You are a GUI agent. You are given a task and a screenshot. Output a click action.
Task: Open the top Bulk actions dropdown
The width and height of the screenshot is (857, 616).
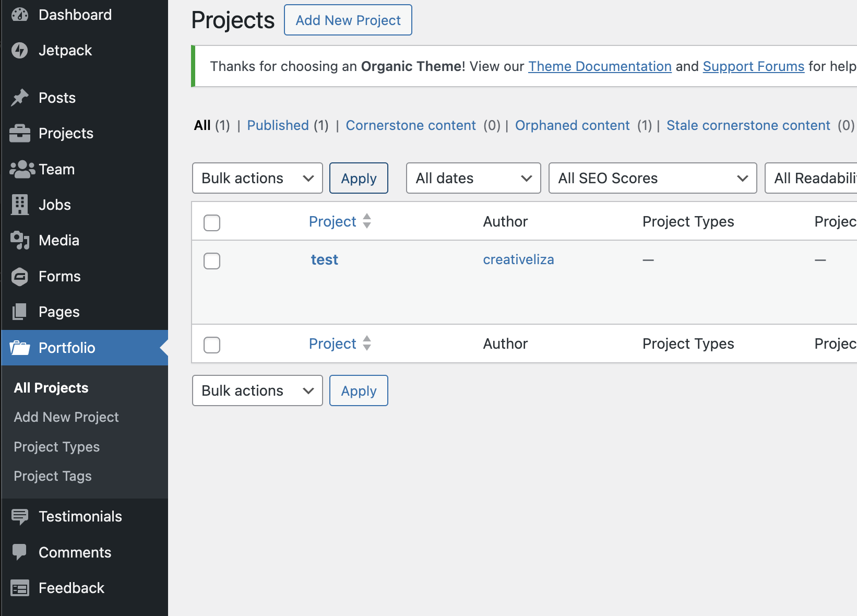257,178
